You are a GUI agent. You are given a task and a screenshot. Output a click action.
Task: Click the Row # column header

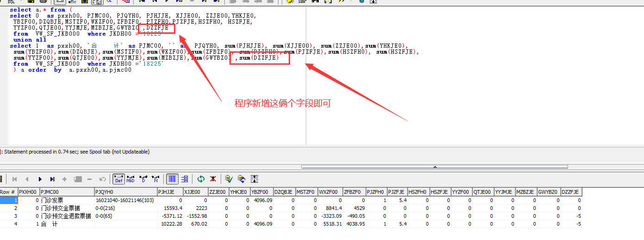9,192
